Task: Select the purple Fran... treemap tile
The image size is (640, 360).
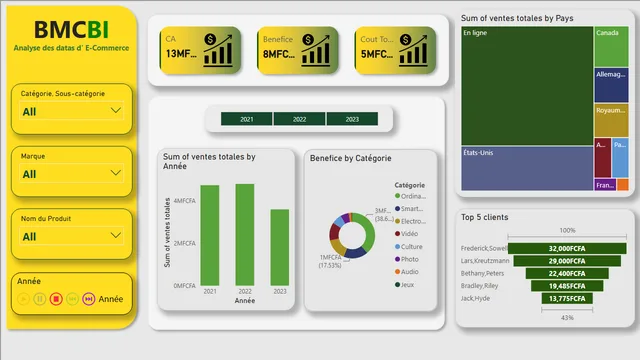Action: [605, 185]
